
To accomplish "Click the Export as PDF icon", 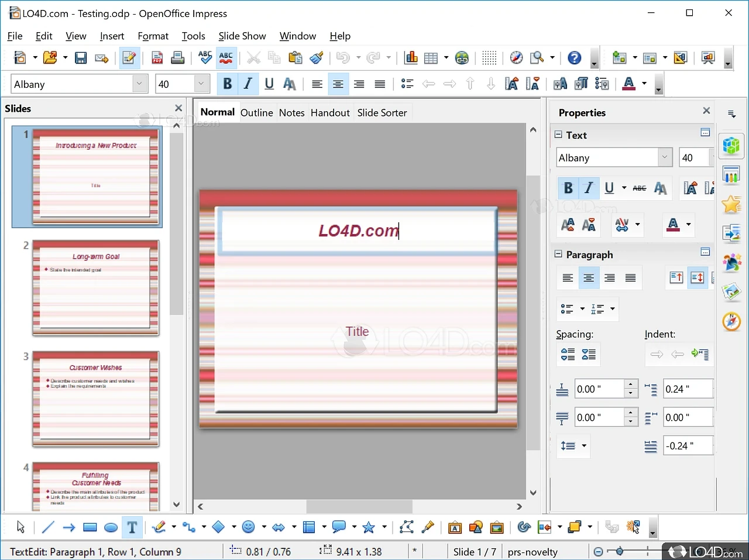I will click(157, 57).
